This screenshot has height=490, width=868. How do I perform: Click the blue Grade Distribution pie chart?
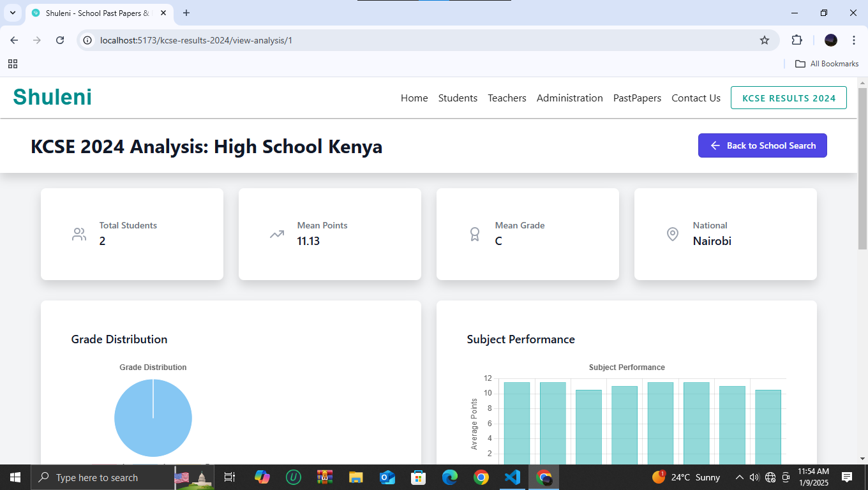(153, 418)
